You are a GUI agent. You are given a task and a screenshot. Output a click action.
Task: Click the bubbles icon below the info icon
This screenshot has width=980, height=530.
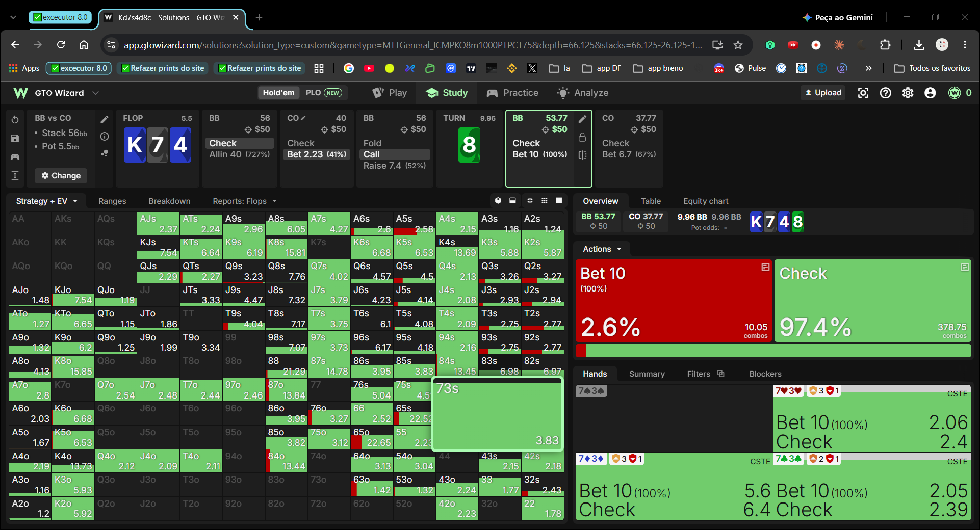coord(105,153)
